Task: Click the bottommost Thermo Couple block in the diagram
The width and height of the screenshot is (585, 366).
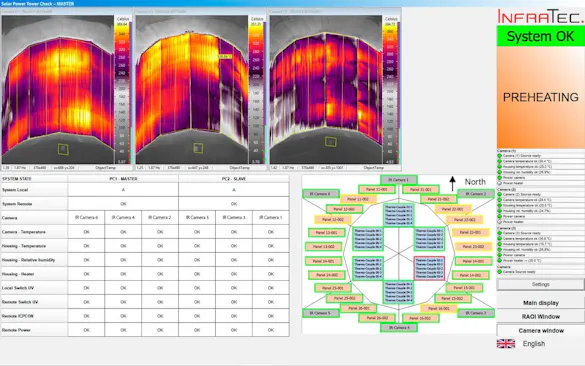Action: point(398,292)
